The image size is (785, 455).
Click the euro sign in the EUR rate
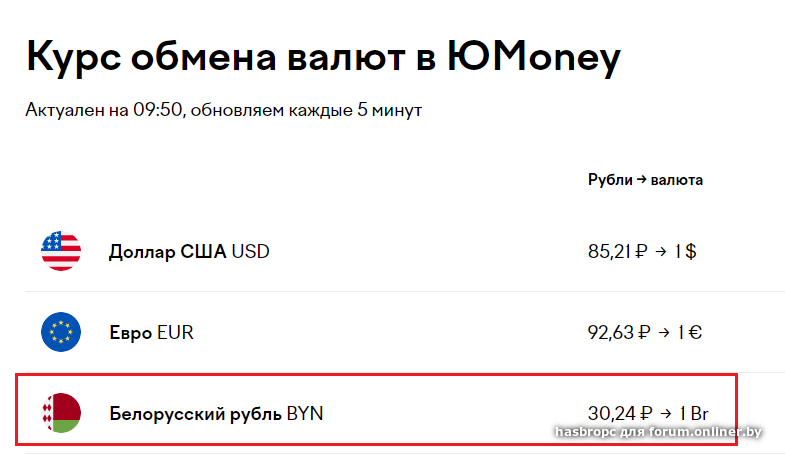pyautogui.click(x=695, y=332)
